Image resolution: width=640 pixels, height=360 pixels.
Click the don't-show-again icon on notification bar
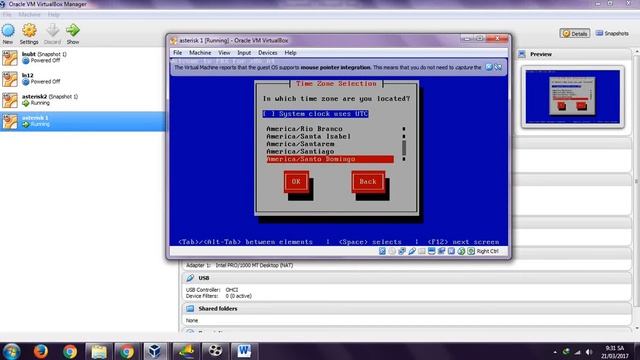(x=498, y=67)
